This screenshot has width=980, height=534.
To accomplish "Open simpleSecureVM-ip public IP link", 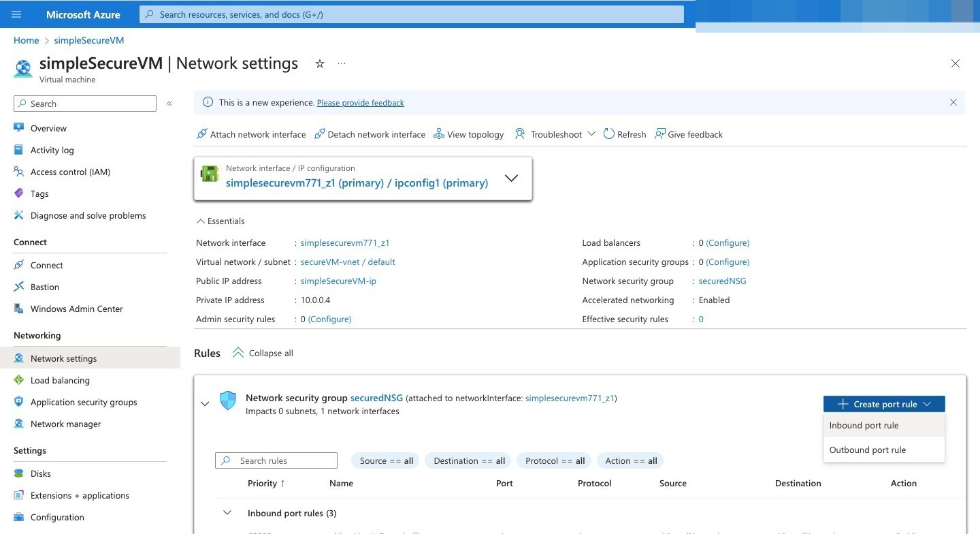I will [338, 281].
